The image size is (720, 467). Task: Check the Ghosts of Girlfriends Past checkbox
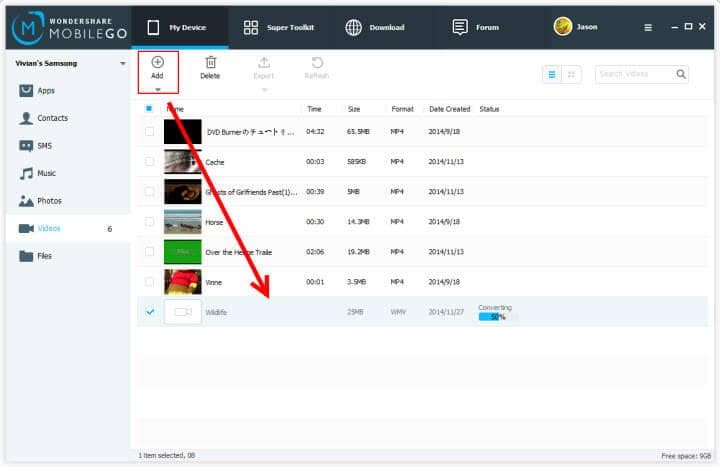[149, 191]
